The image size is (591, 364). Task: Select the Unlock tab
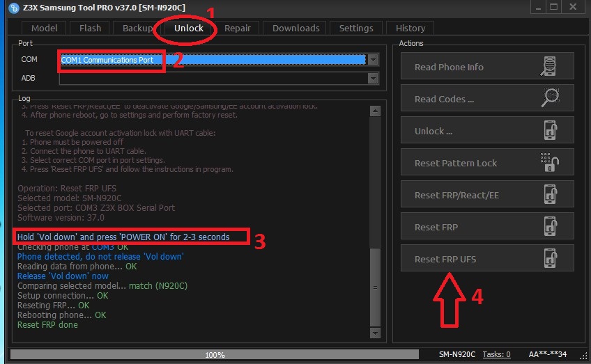click(189, 29)
